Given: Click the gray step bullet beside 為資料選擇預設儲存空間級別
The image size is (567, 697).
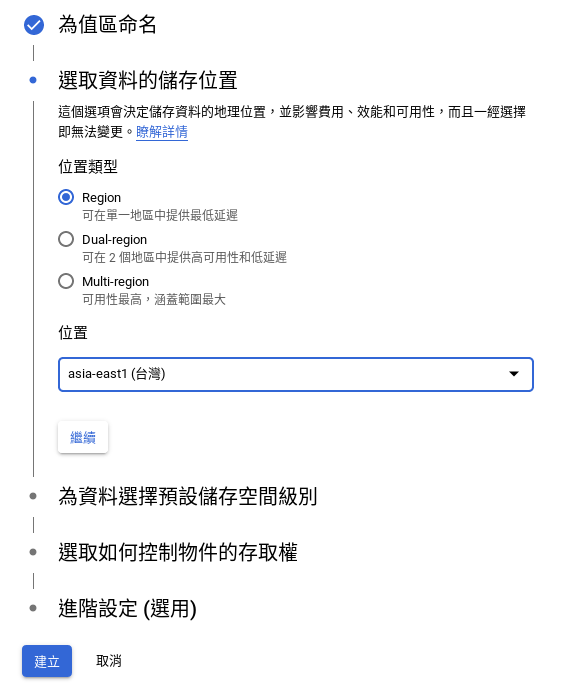Looking at the screenshot, I should tap(33, 496).
